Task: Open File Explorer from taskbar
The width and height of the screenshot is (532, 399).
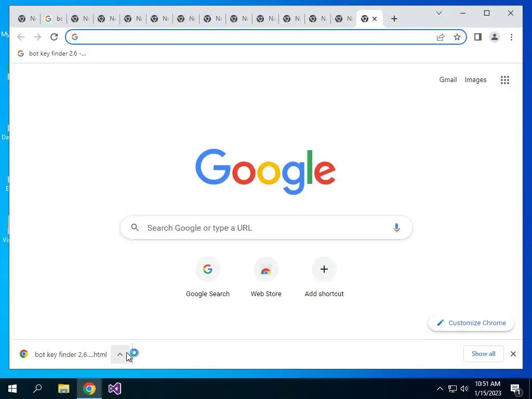Action: [63, 389]
